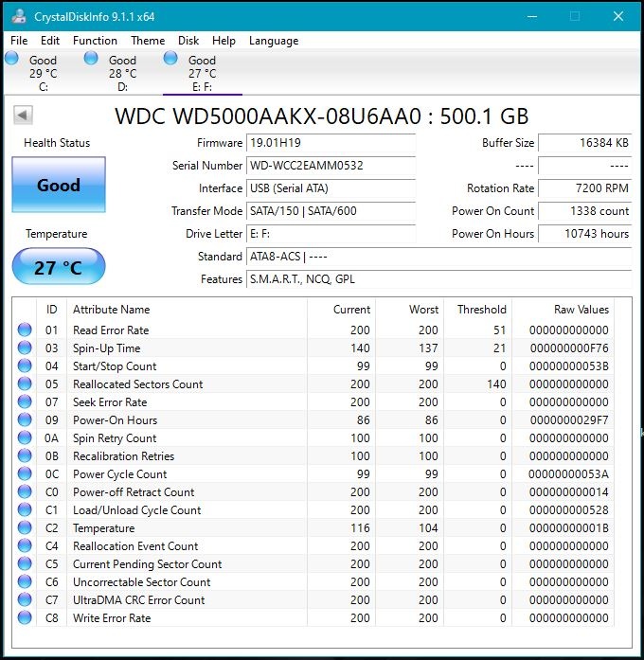Click status orb for Spin-Up Time
Viewport: 644px width, 660px height.
pos(25,348)
